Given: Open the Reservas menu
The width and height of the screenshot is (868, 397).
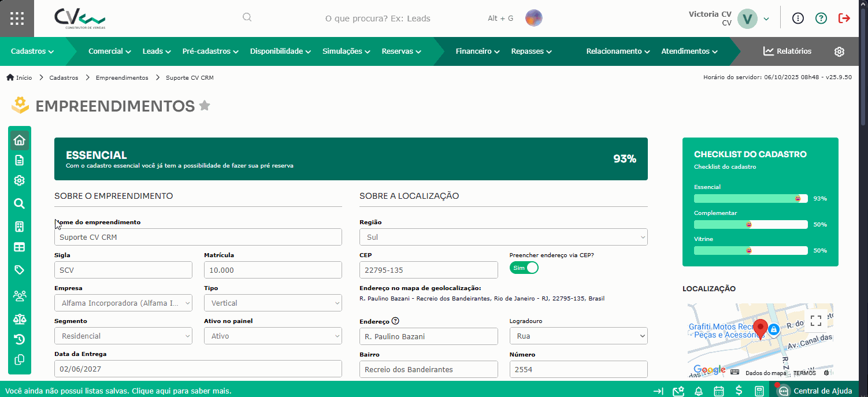Looking at the screenshot, I should pos(401,51).
